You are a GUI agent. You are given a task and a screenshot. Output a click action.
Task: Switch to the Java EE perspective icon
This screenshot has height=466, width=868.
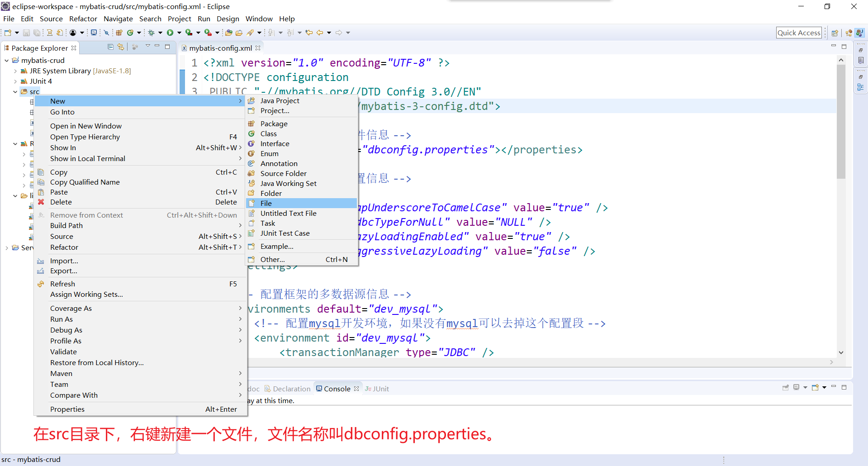[x=849, y=33]
